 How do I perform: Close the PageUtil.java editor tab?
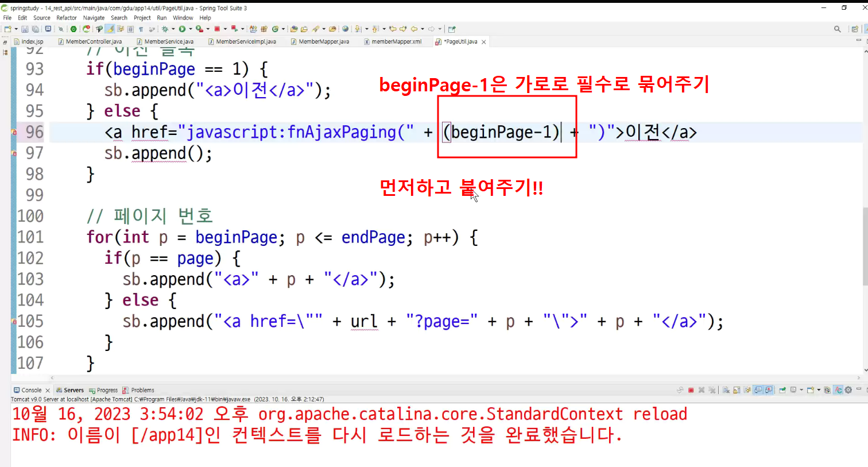click(x=483, y=42)
